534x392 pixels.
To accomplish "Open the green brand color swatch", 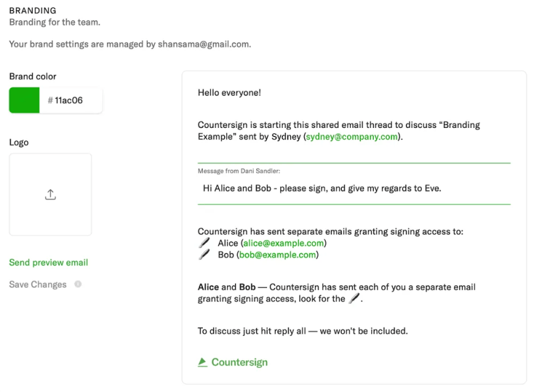I will pos(25,101).
